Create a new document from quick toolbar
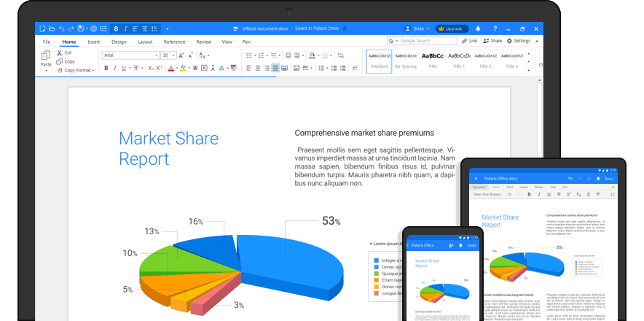 (42, 28)
